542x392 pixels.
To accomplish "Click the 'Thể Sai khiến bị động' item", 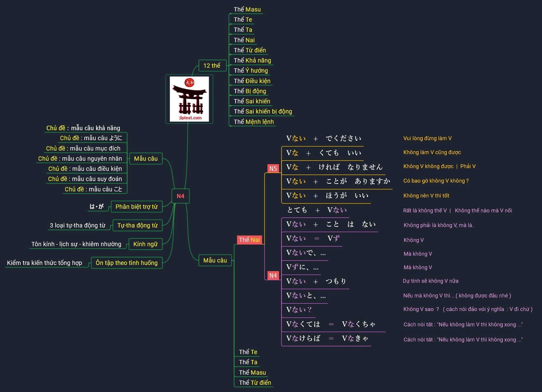I will tap(263, 111).
